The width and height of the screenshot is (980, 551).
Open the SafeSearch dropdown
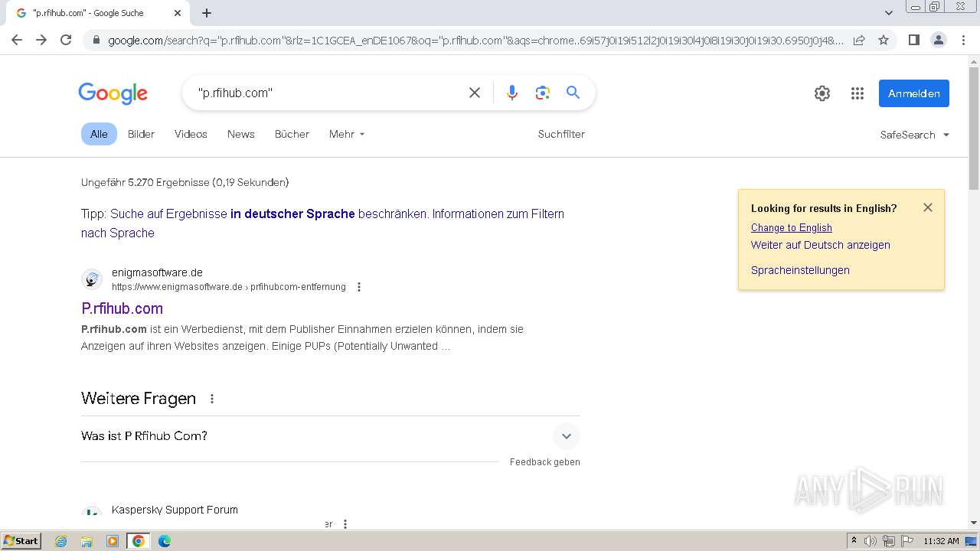click(914, 135)
